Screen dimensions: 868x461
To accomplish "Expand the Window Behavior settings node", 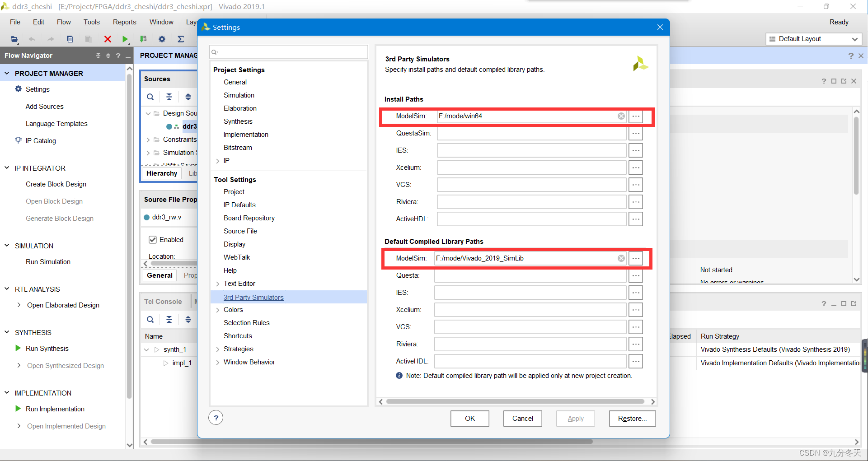I will point(218,363).
